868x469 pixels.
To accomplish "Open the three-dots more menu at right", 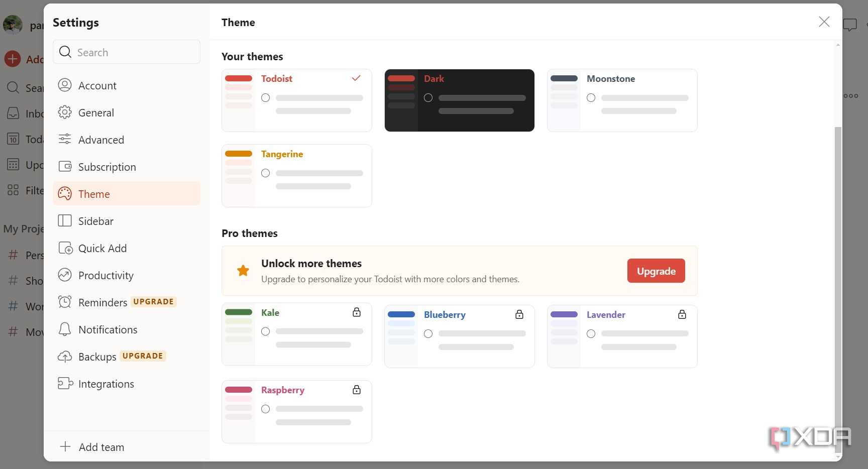I will (x=851, y=96).
